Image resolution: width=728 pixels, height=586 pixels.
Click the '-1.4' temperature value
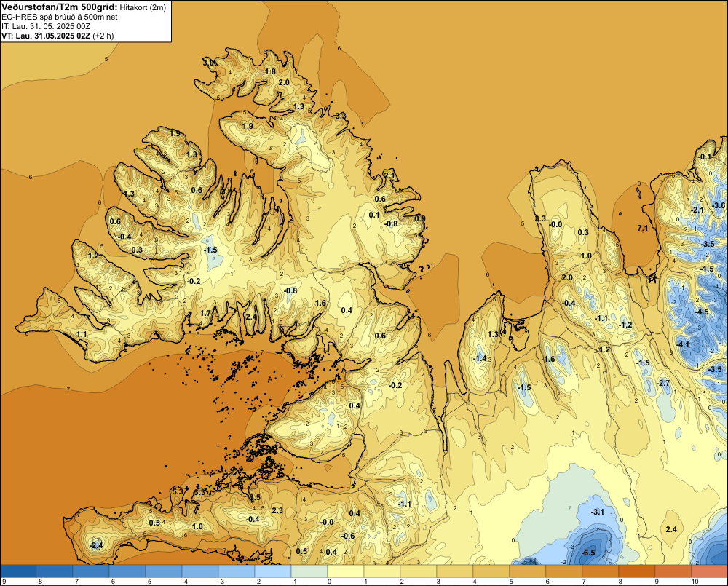click(480, 358)
